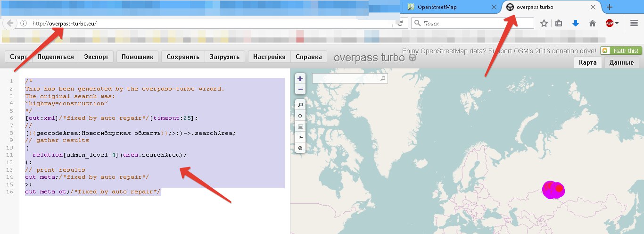
Task: Go to the Firefox home page icon
Action: coord(593,23)
